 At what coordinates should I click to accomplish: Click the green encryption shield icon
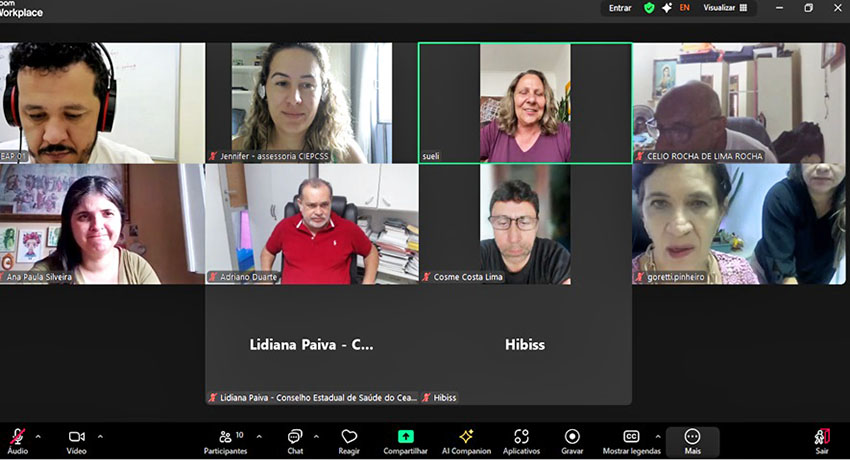[x=649, y=8]
